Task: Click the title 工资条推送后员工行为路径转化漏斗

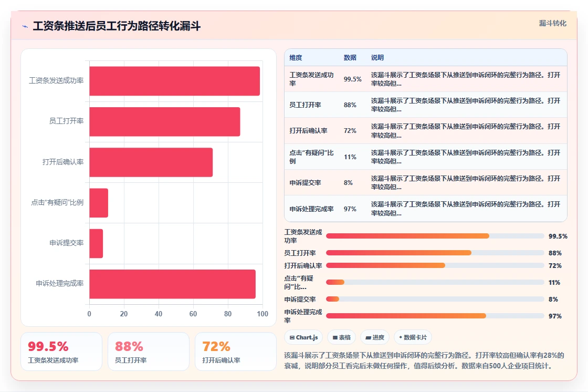Action: pyautogui.click(x=117, y=26)
